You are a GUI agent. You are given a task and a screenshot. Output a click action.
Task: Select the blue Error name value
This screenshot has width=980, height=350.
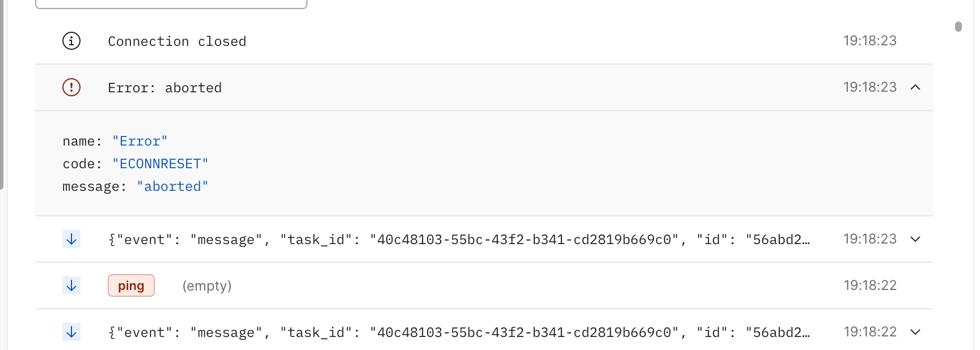click(x=140, y=140)
